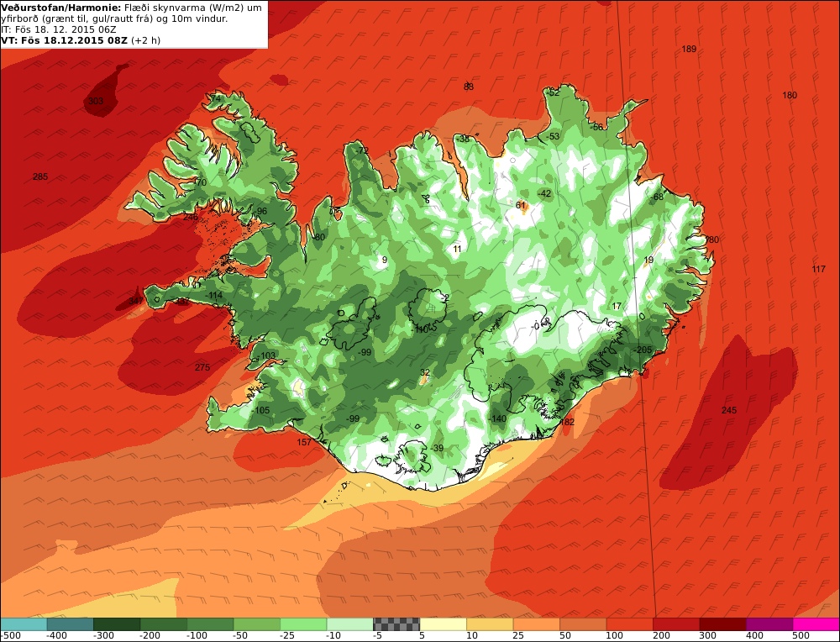The width and height of the screenshot is (840, 642).
Task: Pick the light teal legend swatch between -500 and -400
Action: (x=24, y=624)
